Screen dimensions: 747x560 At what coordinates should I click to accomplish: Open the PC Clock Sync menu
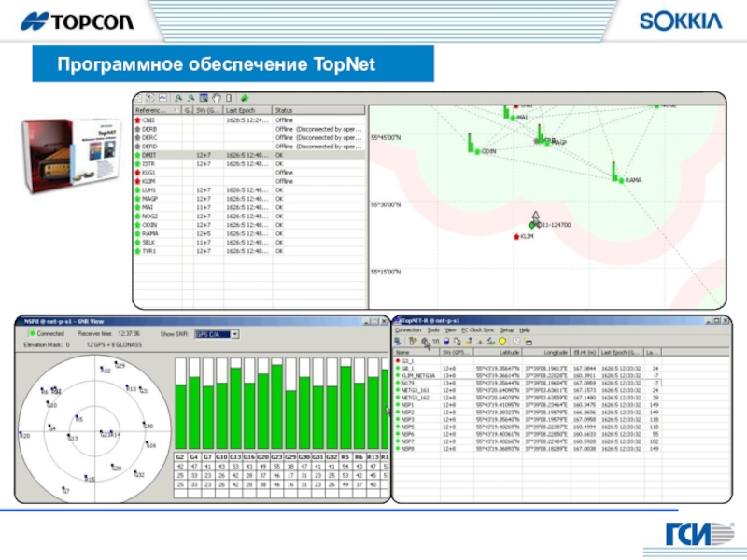pyautogui.click(x=477, y=330)
